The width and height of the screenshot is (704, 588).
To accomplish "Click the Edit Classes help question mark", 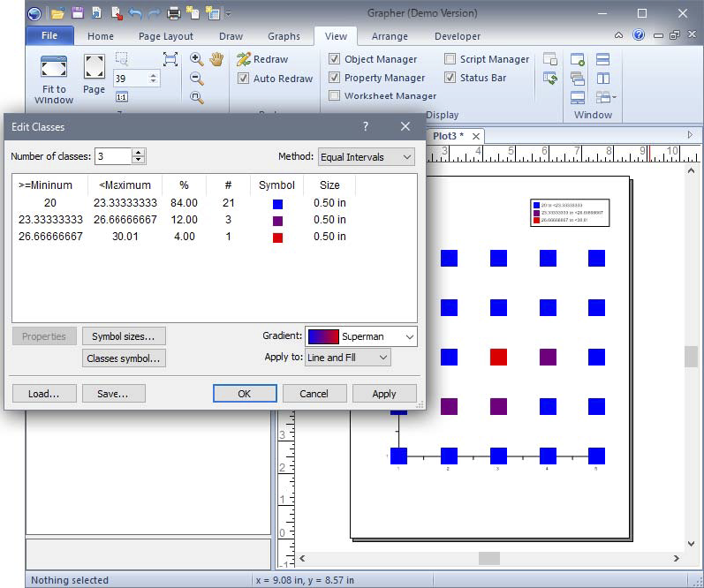I will pos(366,126).
